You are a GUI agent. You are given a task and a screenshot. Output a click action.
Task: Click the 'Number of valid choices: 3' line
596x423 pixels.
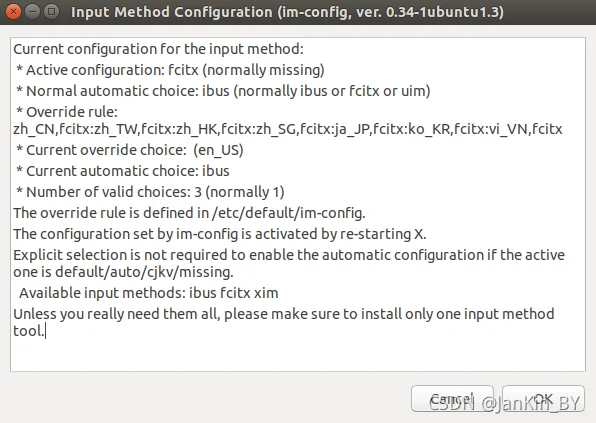tap(150, 192)
